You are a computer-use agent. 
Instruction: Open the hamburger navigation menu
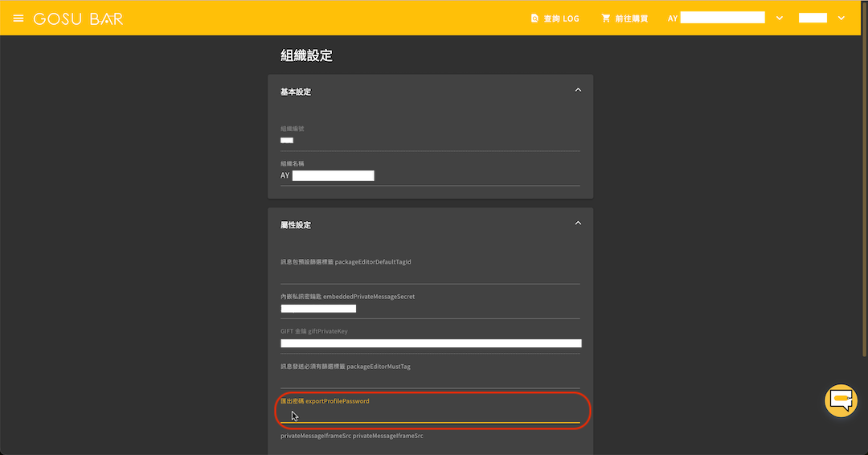(x=18, y=18)
